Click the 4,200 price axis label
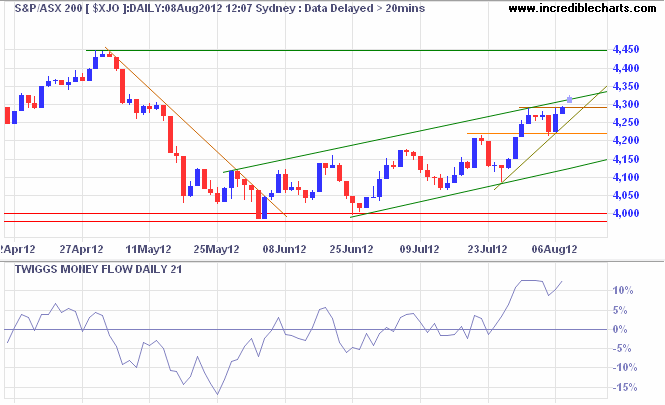 pyautogui.click(x=626, y=140)
